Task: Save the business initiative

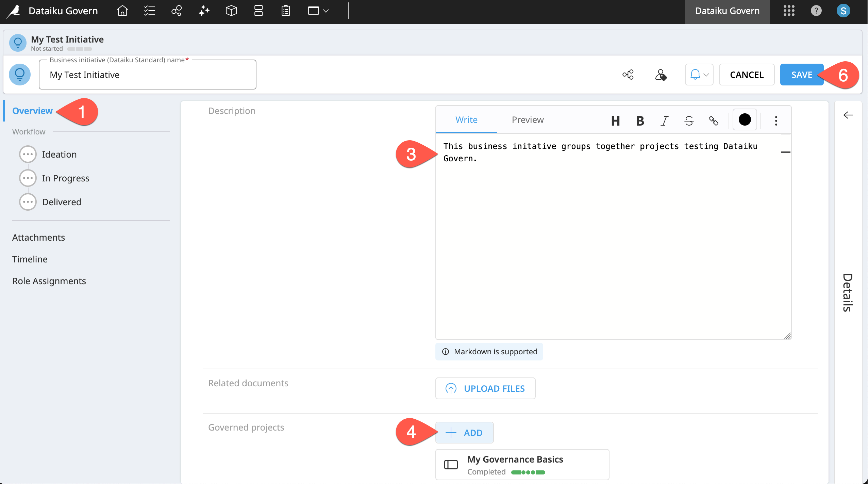Action: click(801, 74)
